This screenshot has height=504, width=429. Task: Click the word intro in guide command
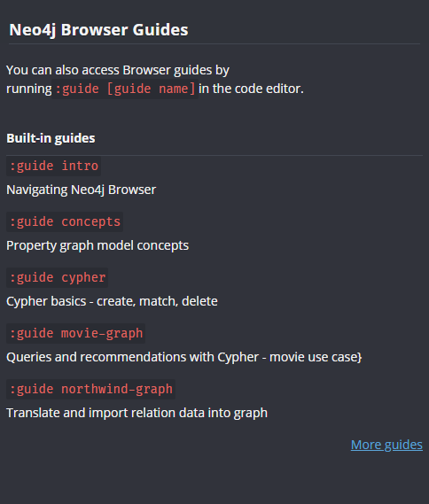[80, 167]
